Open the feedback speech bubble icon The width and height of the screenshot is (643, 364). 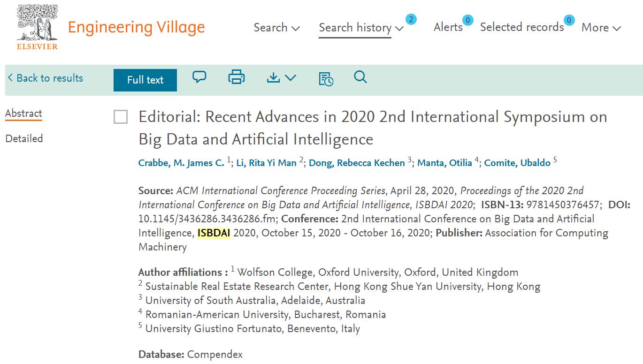pos(199,77)
